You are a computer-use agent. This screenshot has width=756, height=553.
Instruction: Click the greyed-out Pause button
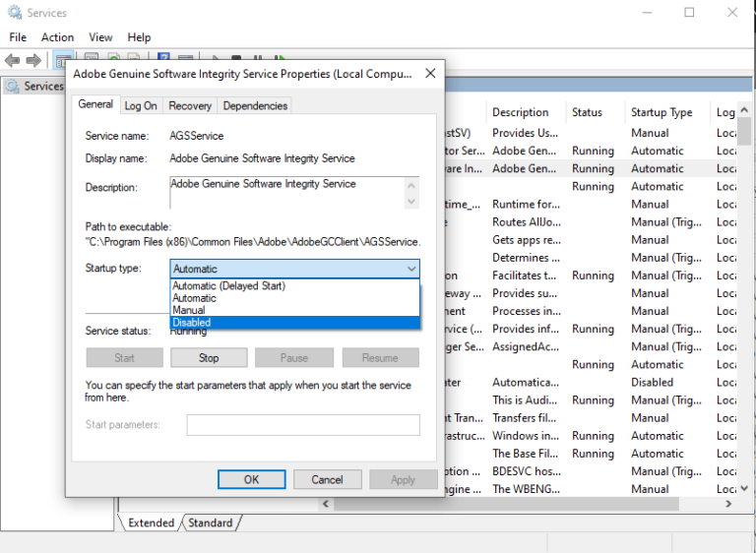pyautogui.click(x=294, y=358)
